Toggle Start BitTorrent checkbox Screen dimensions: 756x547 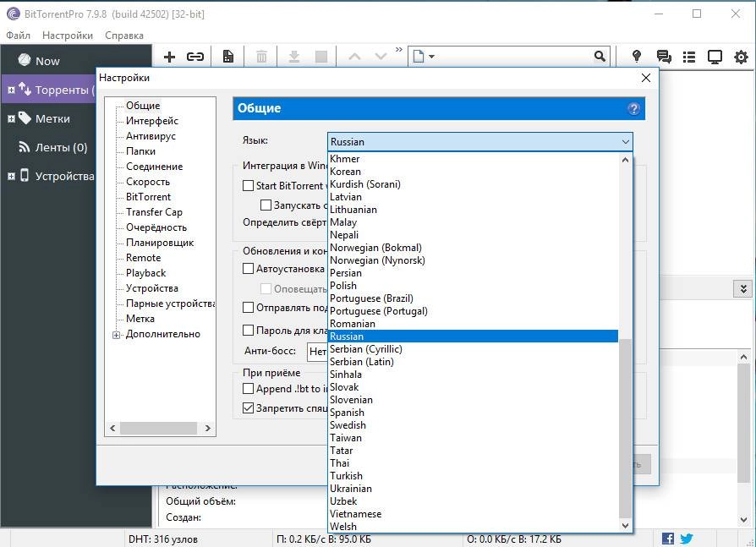248,185
